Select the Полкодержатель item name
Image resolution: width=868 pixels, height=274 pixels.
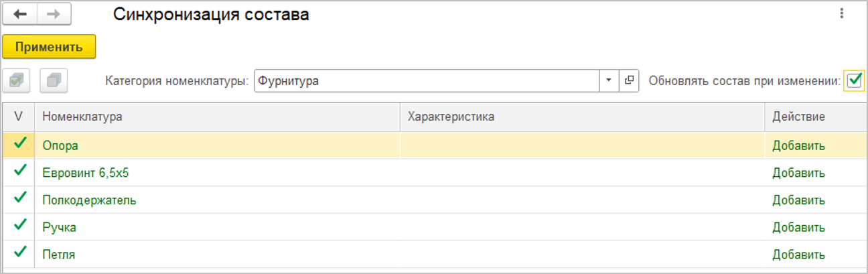90,200
